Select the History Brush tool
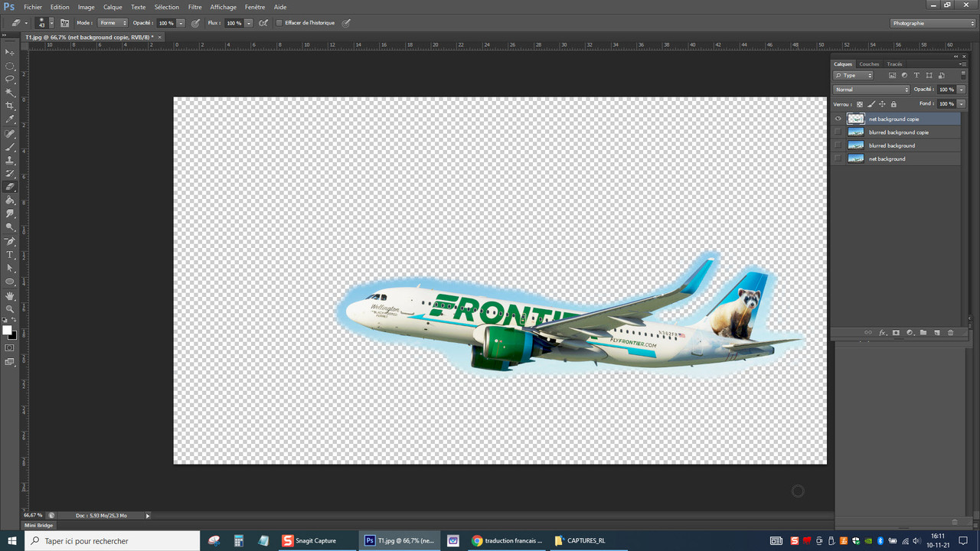Image resolution: width=980 pixels, height=551 pixels. coord(10,174)
